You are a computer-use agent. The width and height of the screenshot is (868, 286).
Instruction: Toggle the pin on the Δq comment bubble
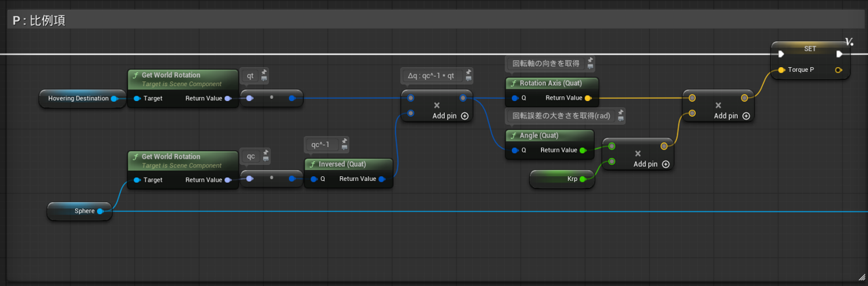pyautogui.click(x=469, y=71)
